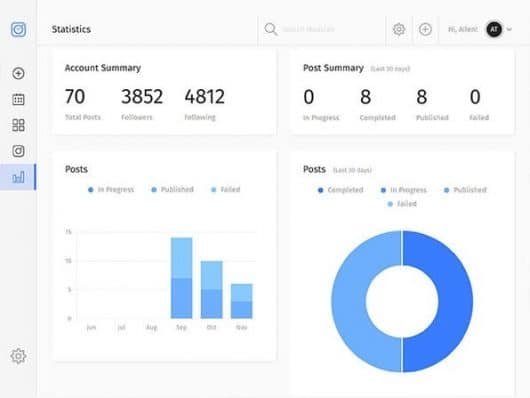Open the Instagram accounts sidebar icon
Image resolution: width=530 pixels, height=398 pixels.
pyautogui.click(x=18, y=151)
